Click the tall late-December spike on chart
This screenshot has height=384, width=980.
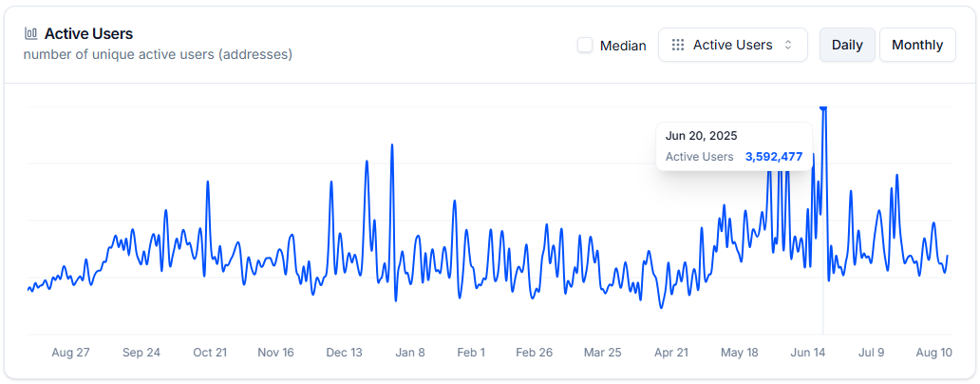point(391,148)
